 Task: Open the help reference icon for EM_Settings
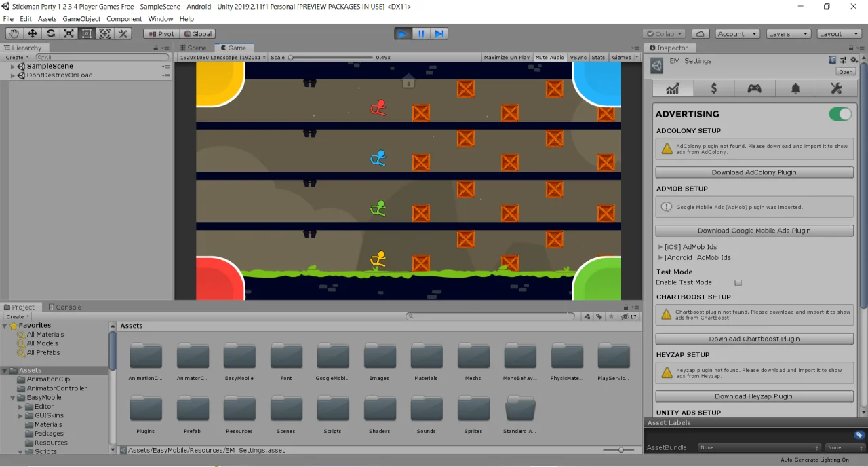point(832,60)
